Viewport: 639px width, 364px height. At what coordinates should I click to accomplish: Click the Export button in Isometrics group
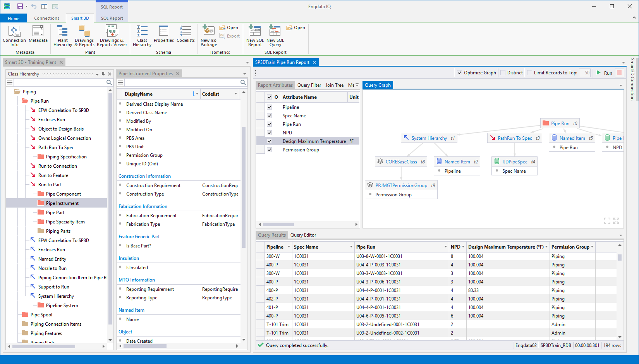point(230,36)
